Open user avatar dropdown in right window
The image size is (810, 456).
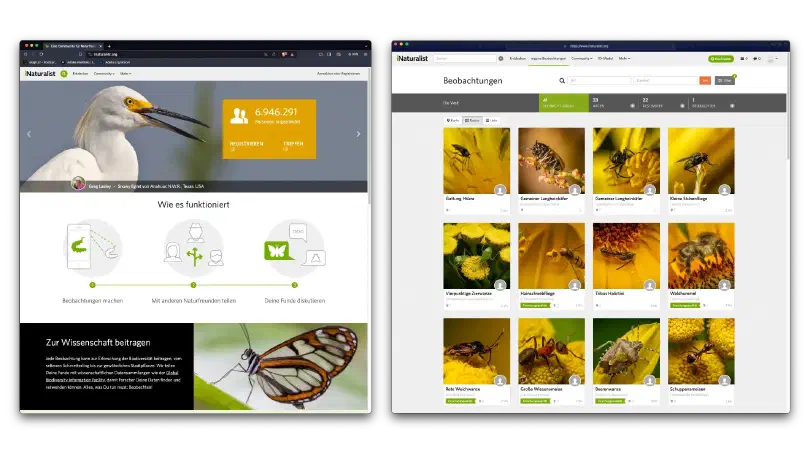[x=772, y=59]
